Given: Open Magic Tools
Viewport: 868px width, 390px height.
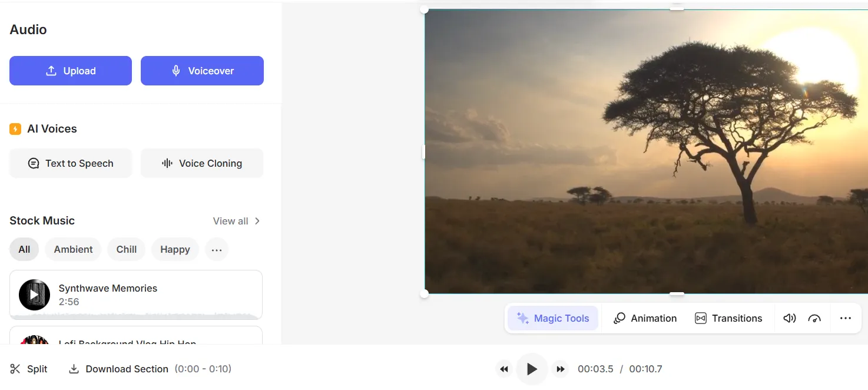Looking at the screenshot, I should (552, 318).
